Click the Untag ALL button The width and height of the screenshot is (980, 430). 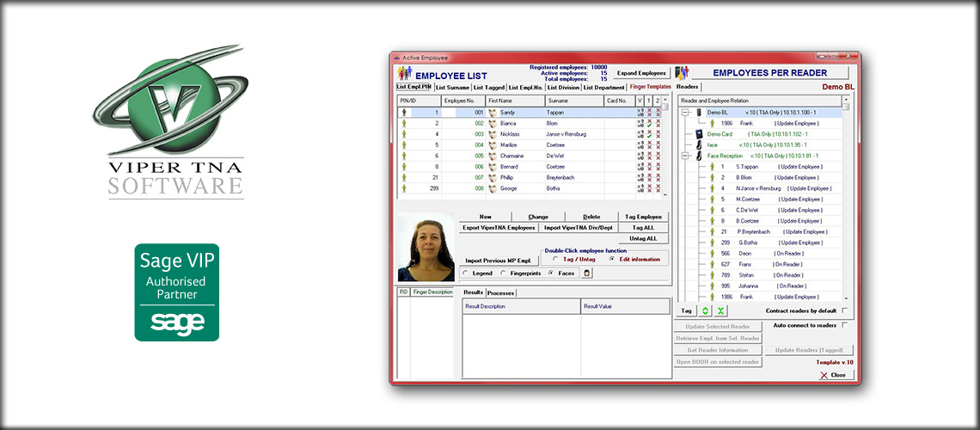pos(643,239)
